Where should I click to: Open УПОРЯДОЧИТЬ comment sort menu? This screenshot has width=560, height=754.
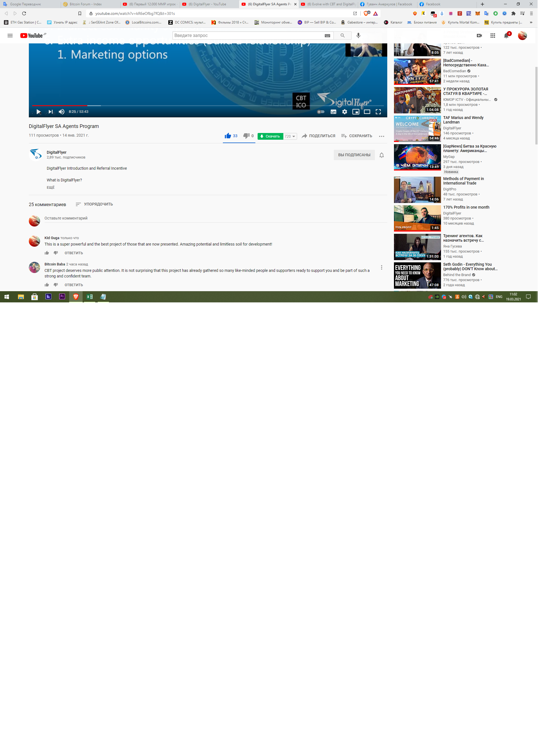click(x=94, y=204)
